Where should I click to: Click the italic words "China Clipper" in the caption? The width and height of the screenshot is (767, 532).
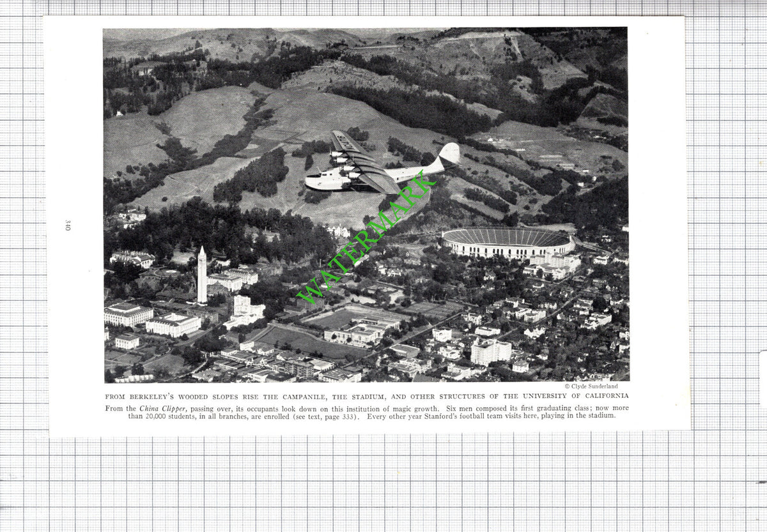(162, 407)
